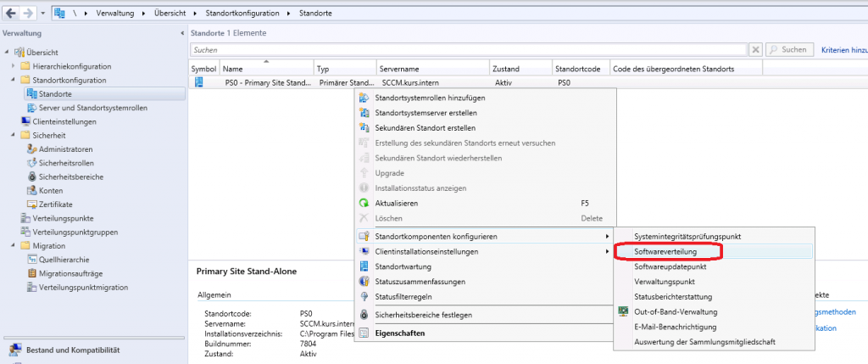This screenshot has width=868, height=364.
Task: Collapse the Verwaltung navigation pane arrow
Action: click(x=184, y=33)
